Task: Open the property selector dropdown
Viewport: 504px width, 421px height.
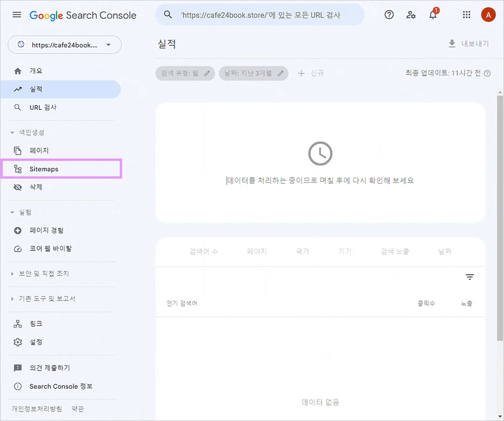Action: [x=65, y=45]
